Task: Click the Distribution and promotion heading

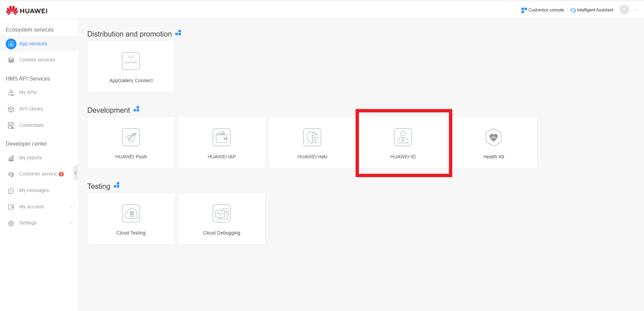Action: pos(130,34)
